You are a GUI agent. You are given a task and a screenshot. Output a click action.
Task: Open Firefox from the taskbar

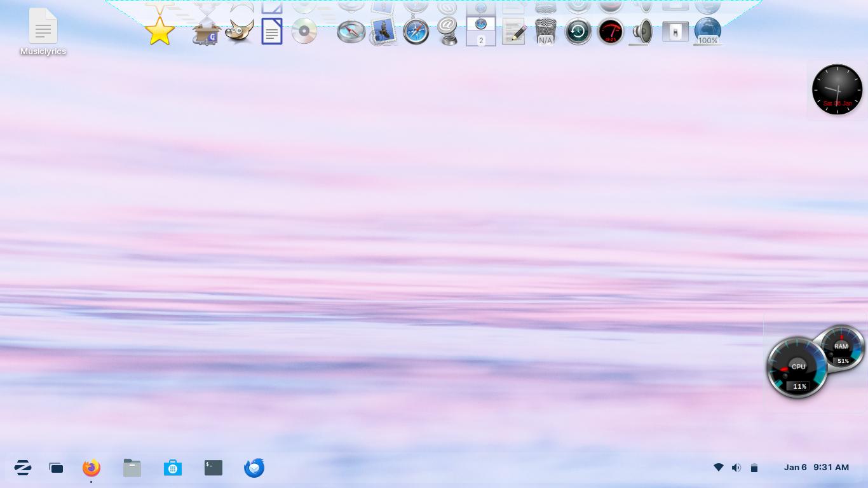point(92,468)
